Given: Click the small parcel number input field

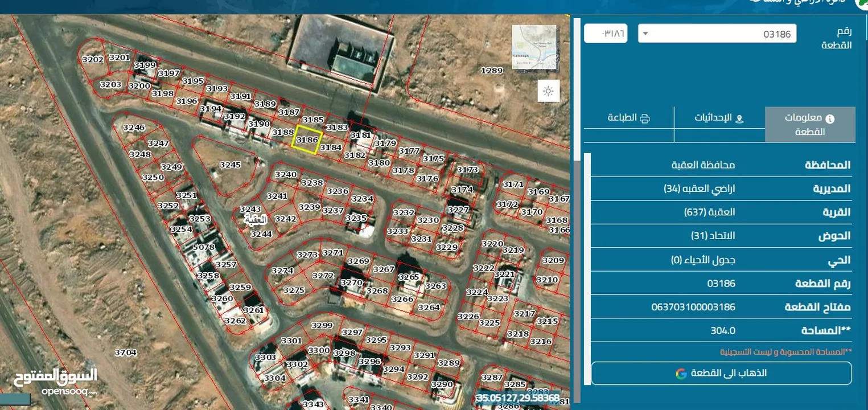Looking at the screenshot, I should (606, 34).
